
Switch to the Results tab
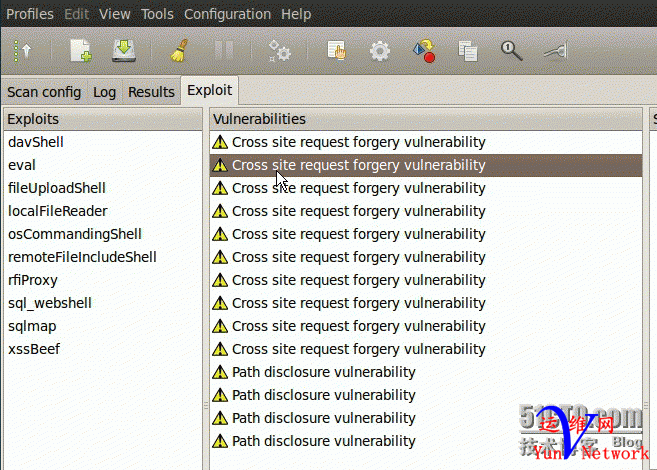pos(151,92)
